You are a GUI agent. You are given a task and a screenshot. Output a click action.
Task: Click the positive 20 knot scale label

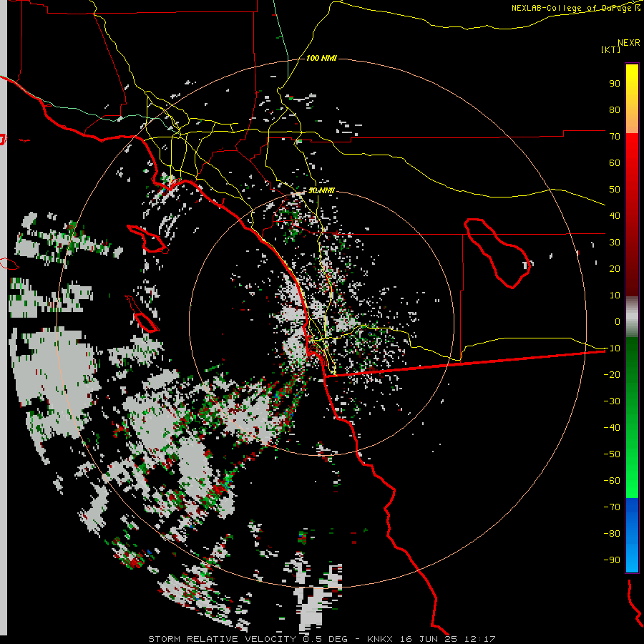(615, 268)
